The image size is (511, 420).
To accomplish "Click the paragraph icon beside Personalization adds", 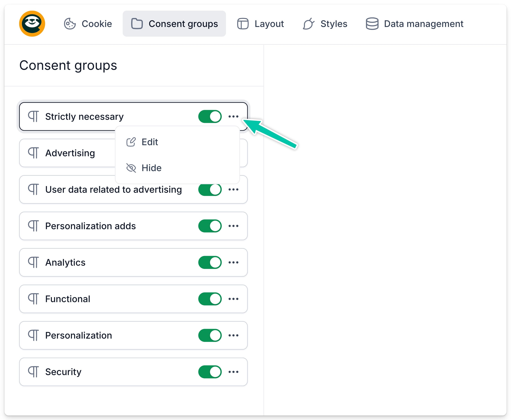I will 33,226.
